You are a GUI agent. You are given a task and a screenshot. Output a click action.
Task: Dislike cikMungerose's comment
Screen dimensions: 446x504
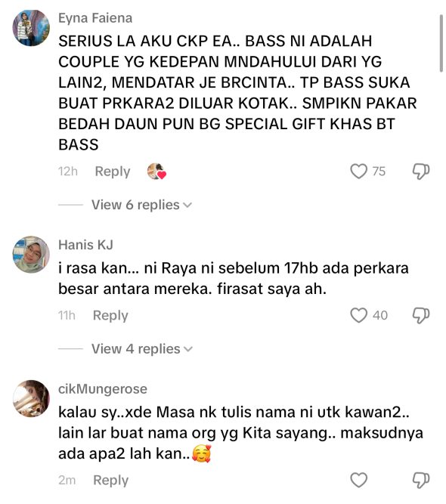(421, 481)
